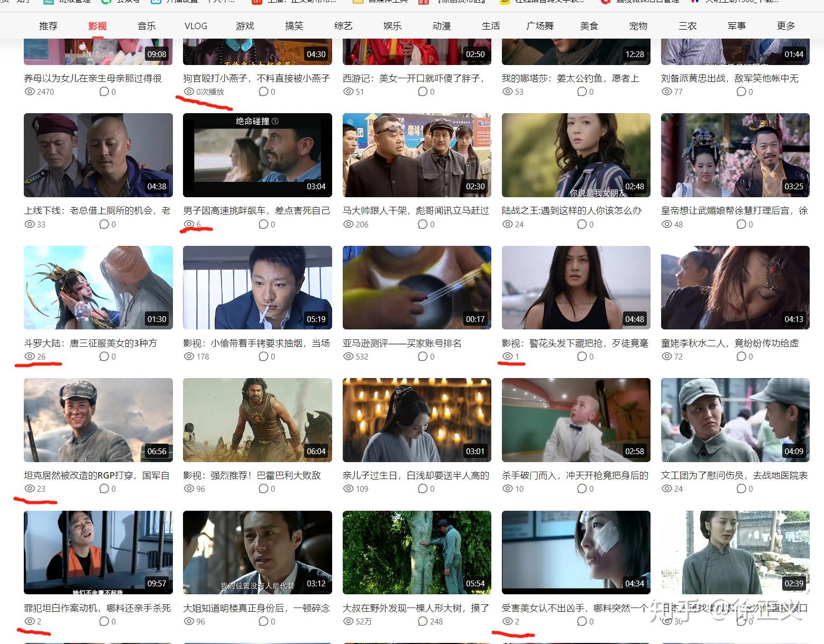Open title 大姐知道明楼真正身份后

point(257,608)
